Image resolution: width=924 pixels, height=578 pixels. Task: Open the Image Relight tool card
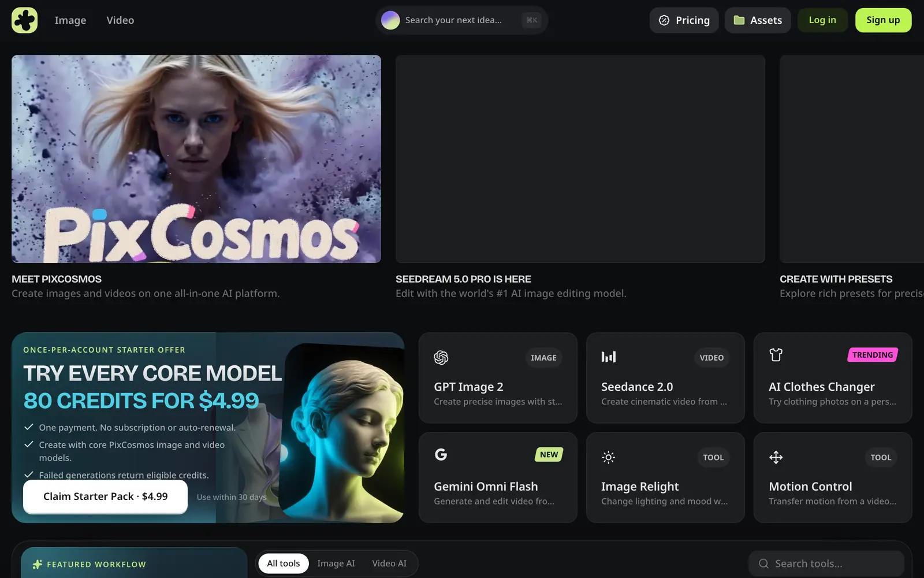[x=665, y=478]
